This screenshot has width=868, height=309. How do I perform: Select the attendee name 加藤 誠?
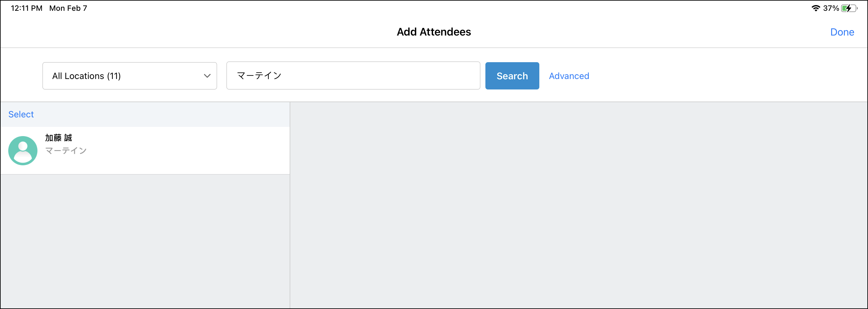coord(59,137)
